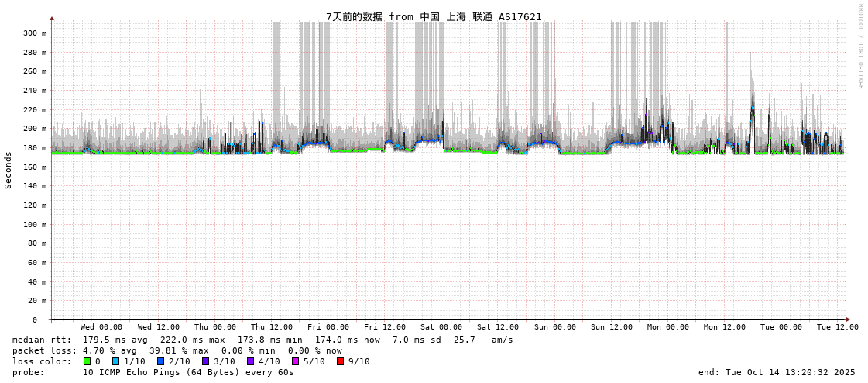Select the 4/10 loss legend swatch
868x383 pixels.
[x=250, y=361]
